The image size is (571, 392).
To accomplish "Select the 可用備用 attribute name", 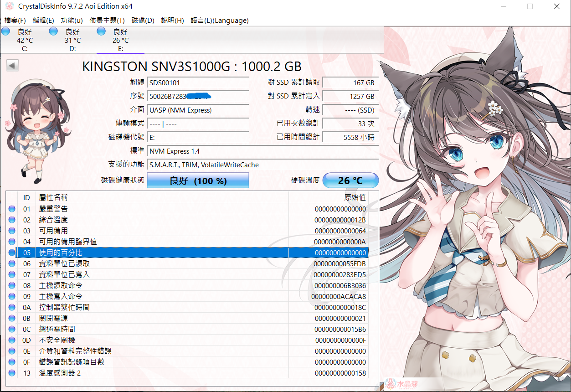I will click(x=53, y=231).
